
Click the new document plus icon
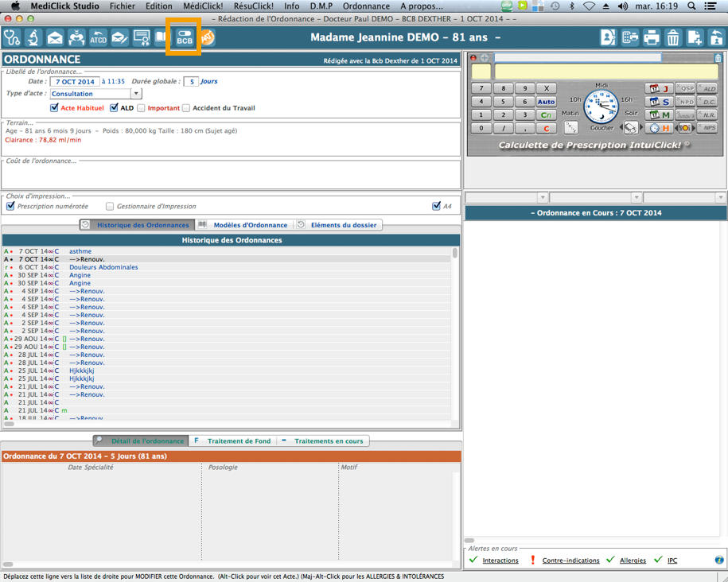click(x=695, y=37)
